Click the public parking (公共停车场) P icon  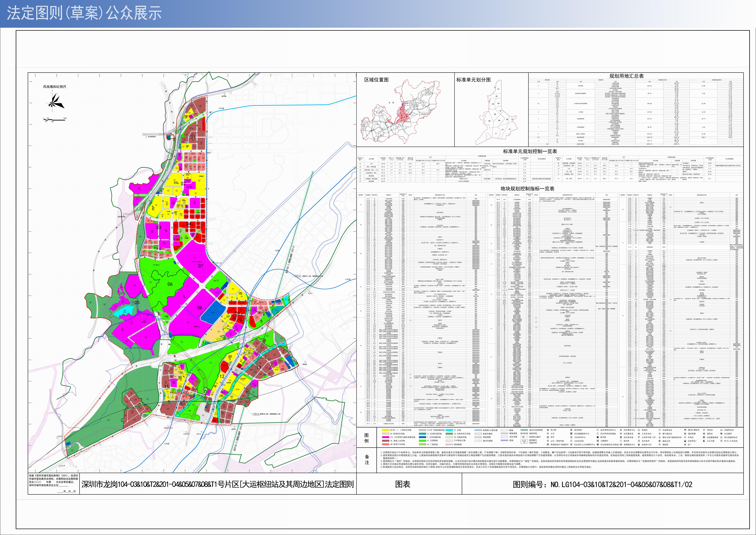[x=639, y=437]
